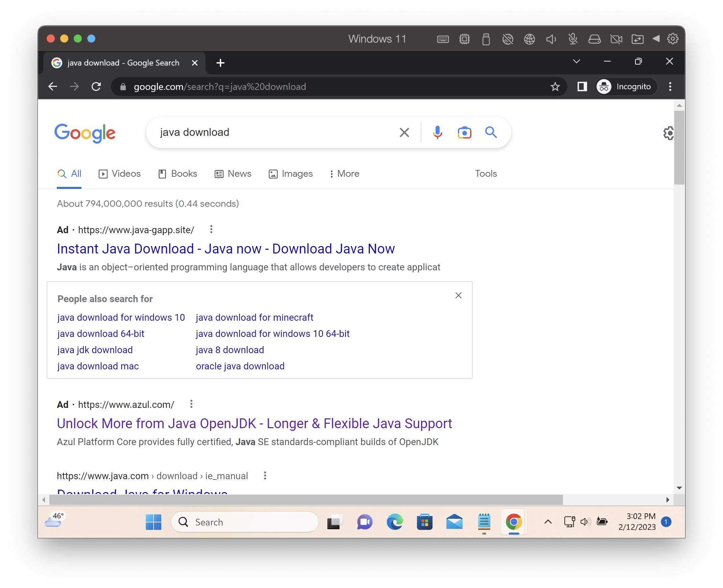Open Azul OpenJDK ad headline link

tap(254, 423)
